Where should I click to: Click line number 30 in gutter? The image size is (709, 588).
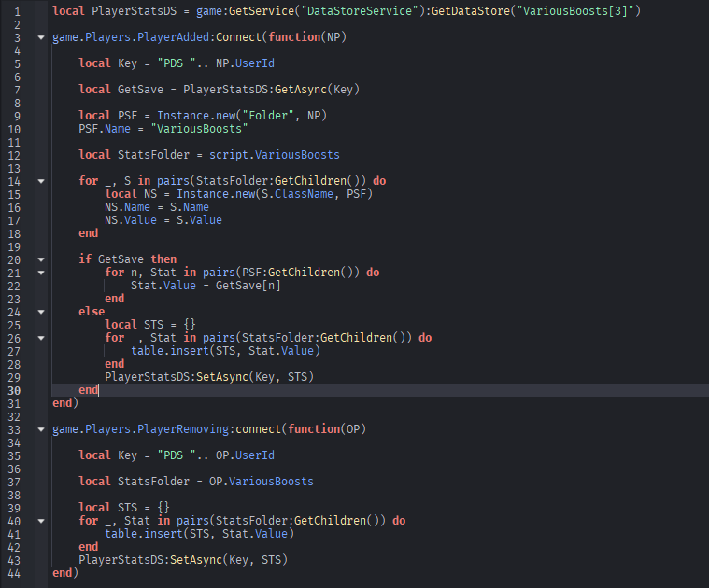pos(14,391)
